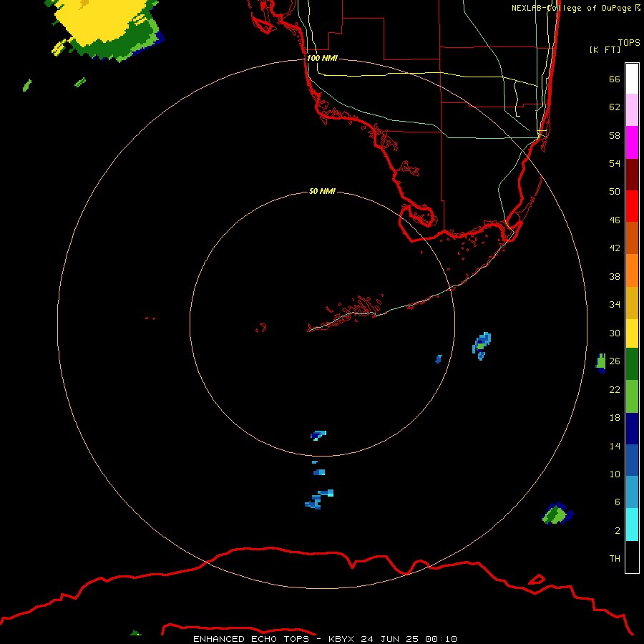The image size is (644, 644).
Task: Click the 'NEXLAB-College of DuPage' credit text
Action: pyautogui.click(x=571, y=8)
